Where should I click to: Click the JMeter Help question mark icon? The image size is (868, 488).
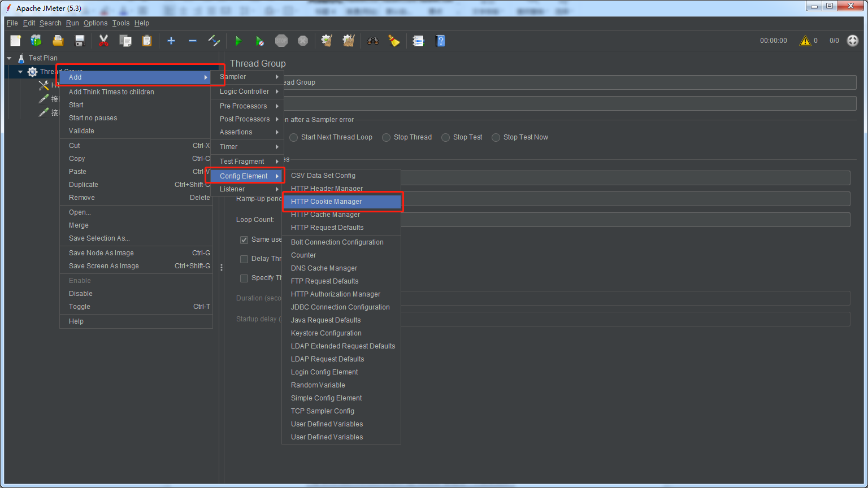(x=440, y=40)
